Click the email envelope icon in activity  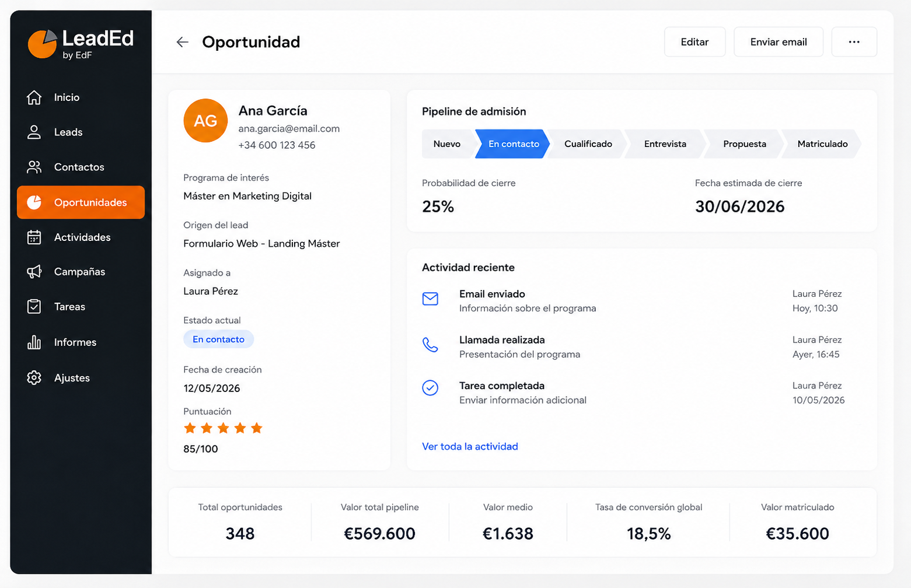click(x=430, y=299)
